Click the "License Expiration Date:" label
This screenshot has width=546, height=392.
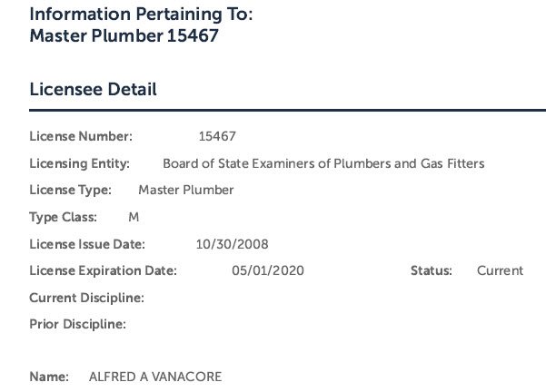click(103, 270)
